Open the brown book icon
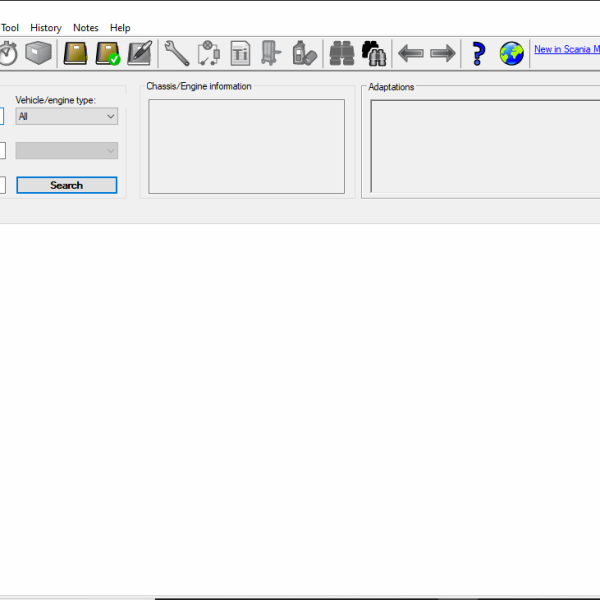Screen dimensions: 600x600 (76, 53)
